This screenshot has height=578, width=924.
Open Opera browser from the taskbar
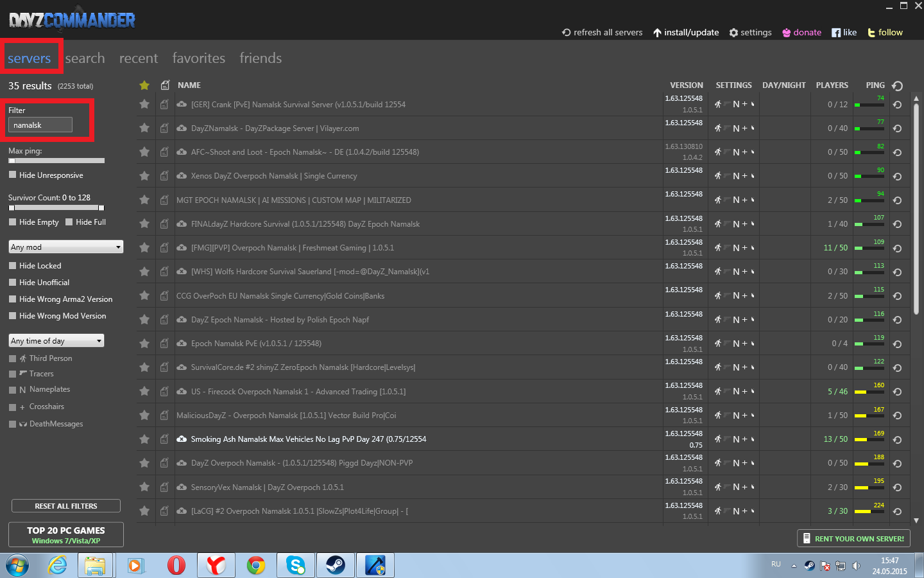(x=176, y=565)
